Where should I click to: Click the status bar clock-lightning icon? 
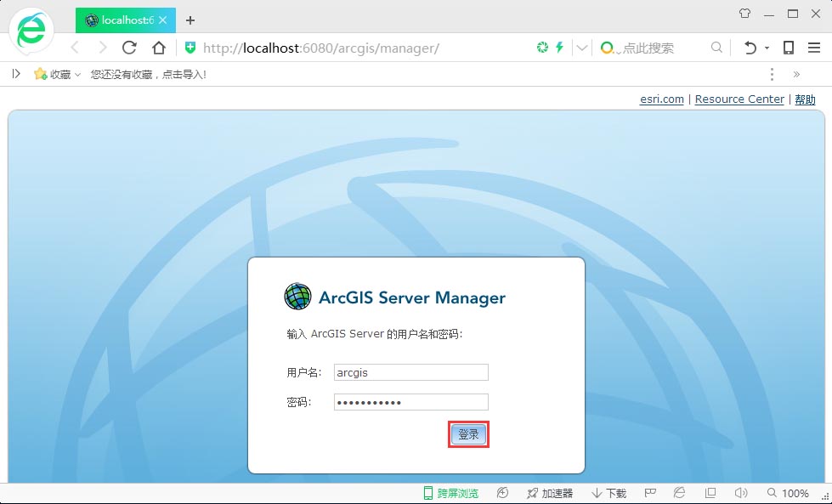[502, 493]
